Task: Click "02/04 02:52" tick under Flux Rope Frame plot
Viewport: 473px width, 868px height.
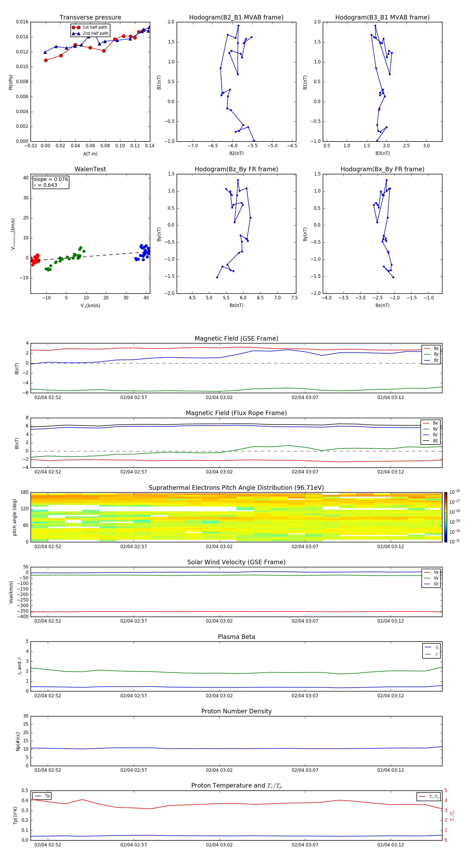Action: 48,472
